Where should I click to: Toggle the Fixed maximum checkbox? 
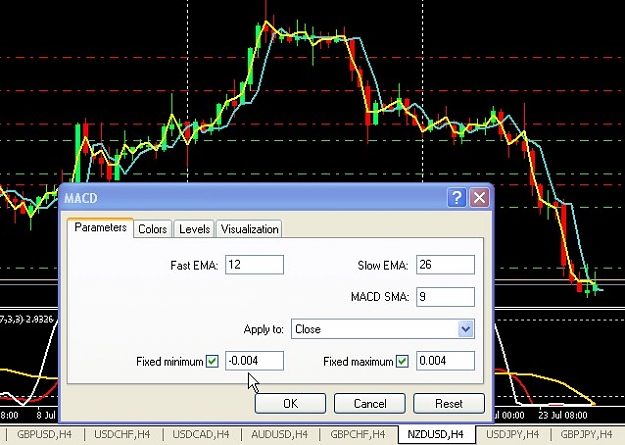[x=402, y=362]
